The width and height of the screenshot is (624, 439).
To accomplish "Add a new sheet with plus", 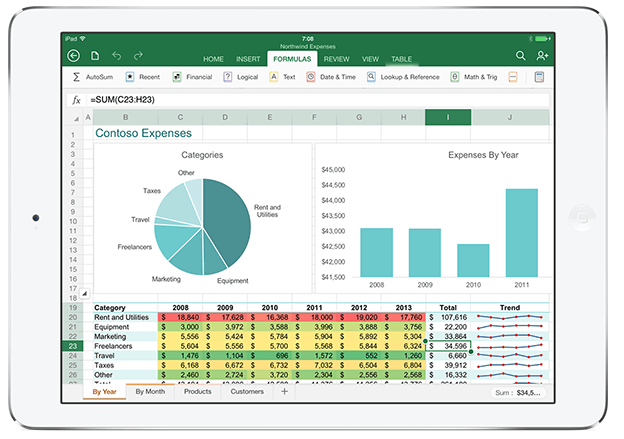I will 284,392.
